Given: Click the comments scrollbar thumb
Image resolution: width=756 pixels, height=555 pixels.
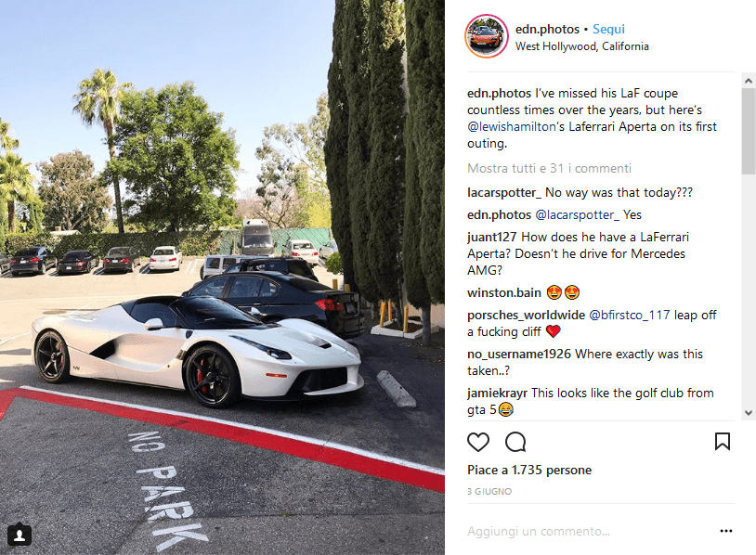Looking at the screenshot, I should pyautogui.click(x=749, y=131).
